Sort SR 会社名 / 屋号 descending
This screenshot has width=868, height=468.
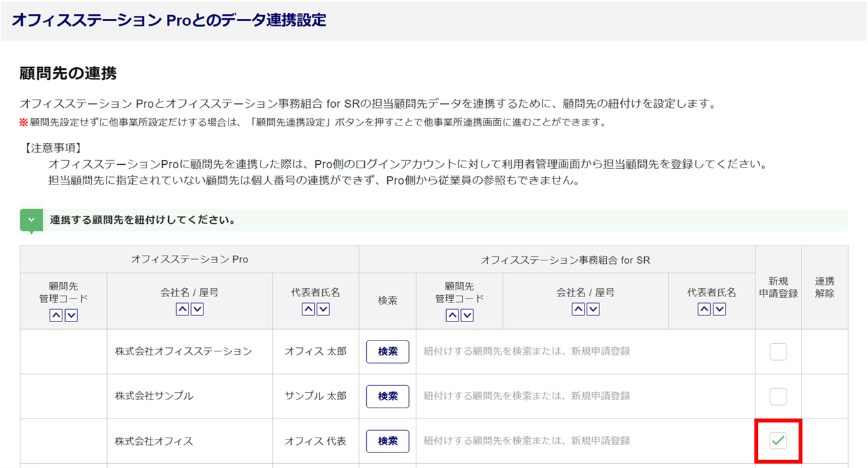point(593,309)
